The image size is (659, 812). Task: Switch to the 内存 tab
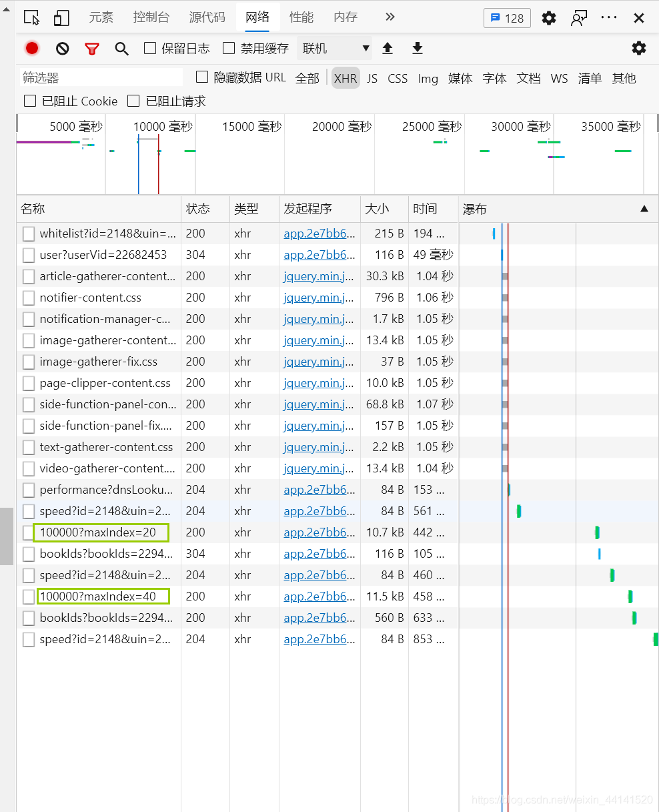(346, 17)
